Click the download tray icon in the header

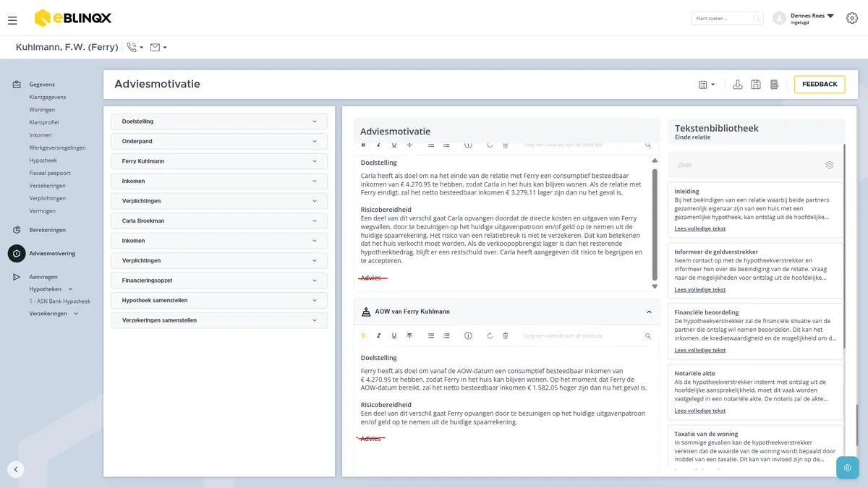tap(738, 85)
